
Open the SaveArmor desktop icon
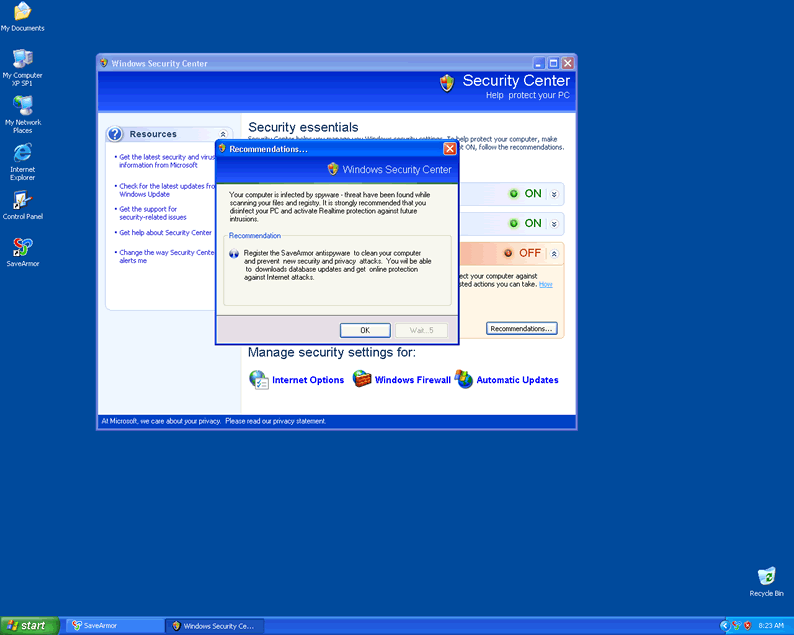point(22,248)
